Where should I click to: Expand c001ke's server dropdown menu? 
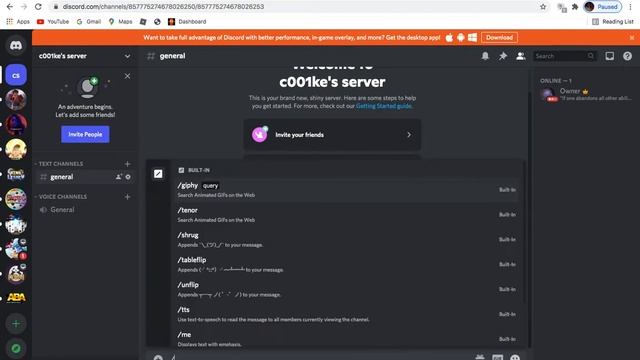pos(127,56)
